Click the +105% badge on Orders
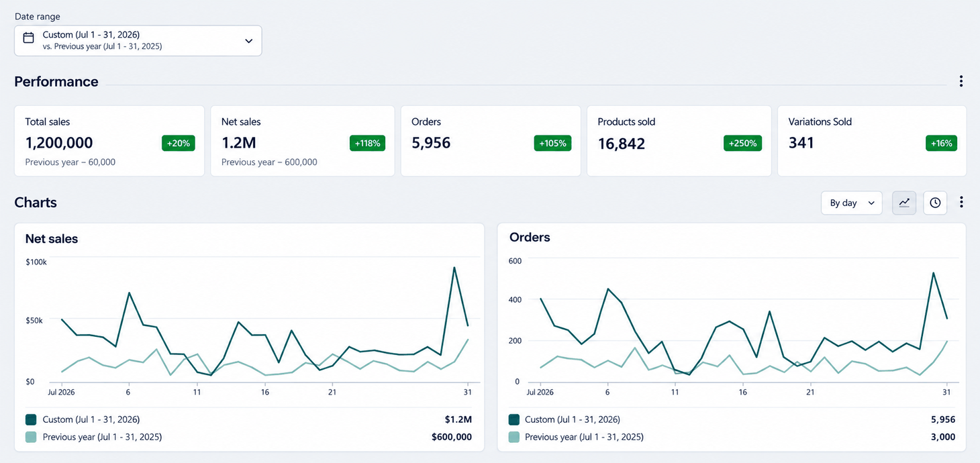Viewport: 980px width, 463px height. (x=552, y=143)
